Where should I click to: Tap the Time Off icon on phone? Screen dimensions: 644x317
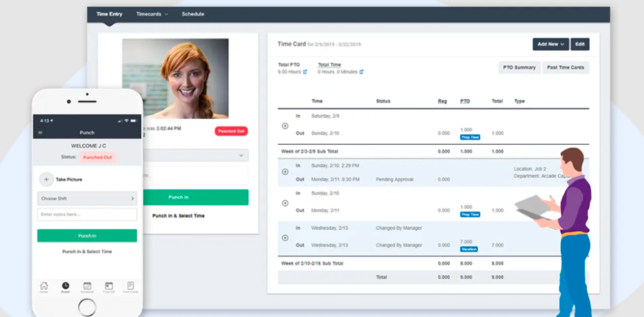point(109,286)
